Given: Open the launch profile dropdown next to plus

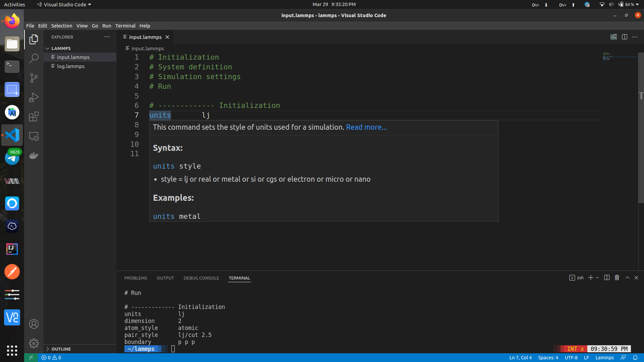Looking at the screenshot, I should click(597, 278).
